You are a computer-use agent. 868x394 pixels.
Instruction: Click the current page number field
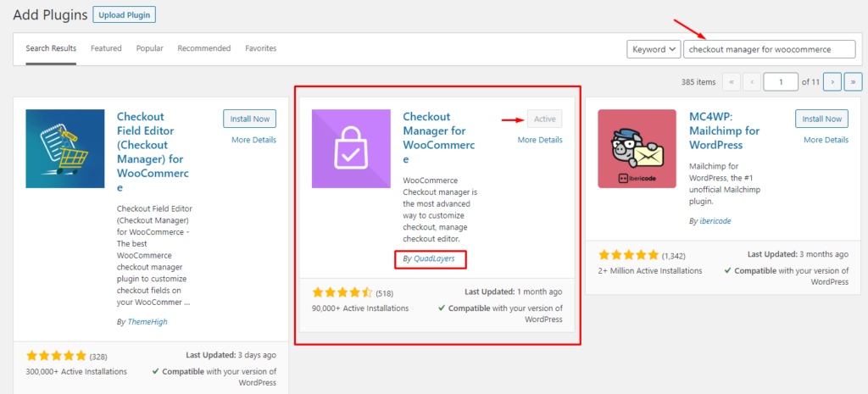[781, 82]
